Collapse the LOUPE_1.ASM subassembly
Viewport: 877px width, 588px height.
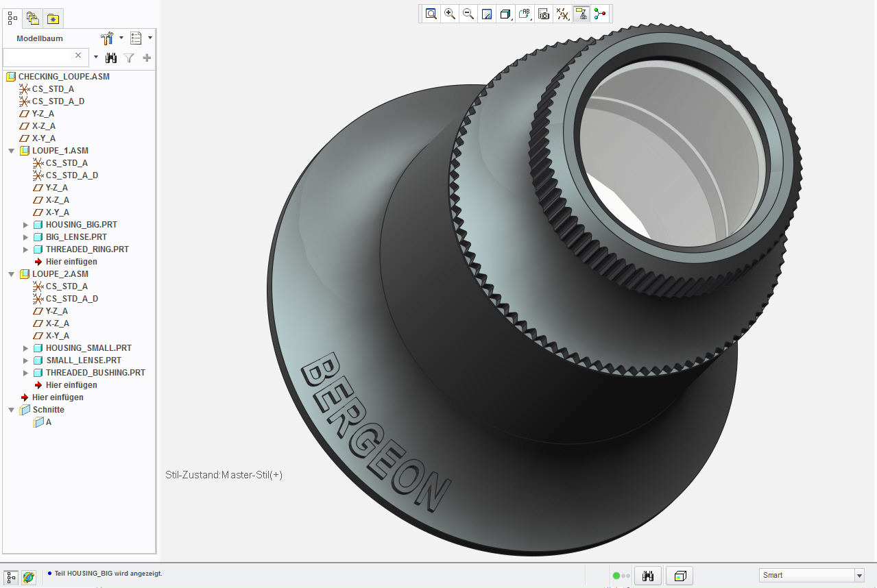[x=12, y=151]
